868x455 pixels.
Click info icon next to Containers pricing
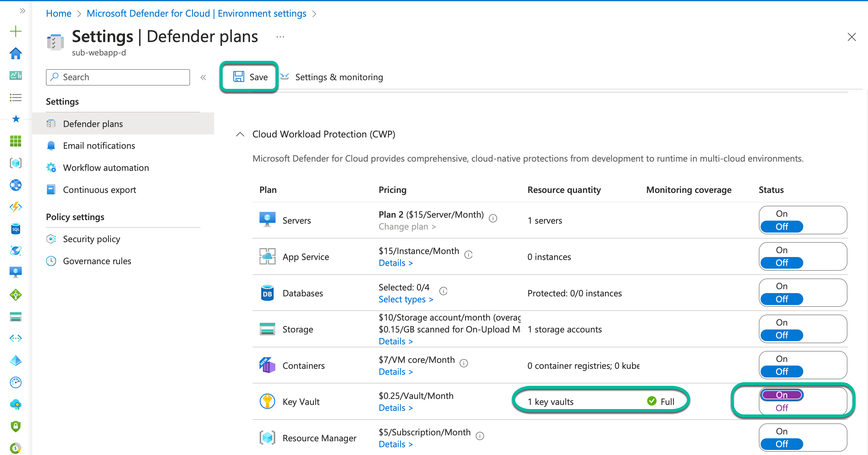point(464,363)
